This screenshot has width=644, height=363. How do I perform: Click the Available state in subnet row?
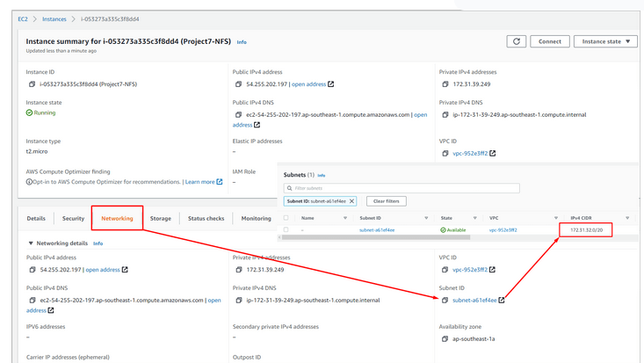[453, 230]
